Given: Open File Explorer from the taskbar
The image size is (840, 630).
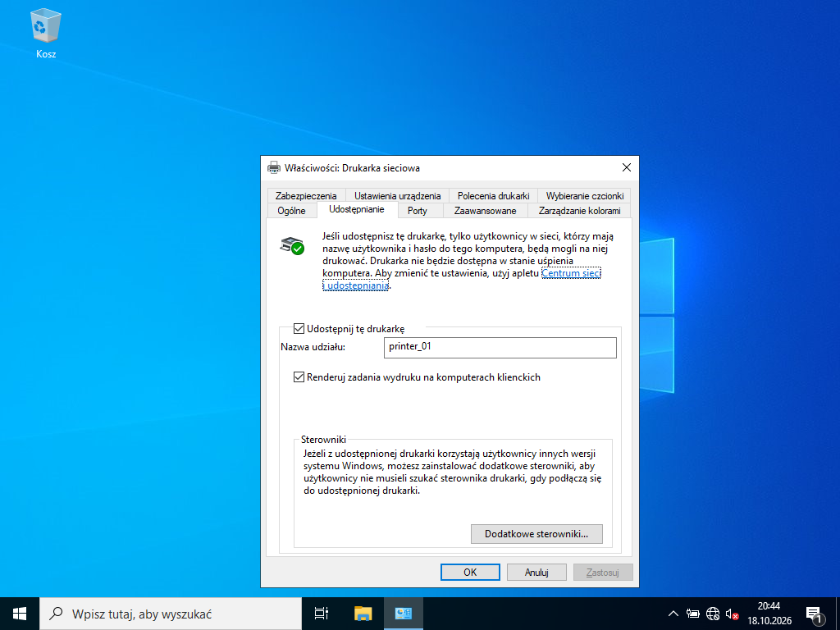Looking at the screenshot, I should [x=363, y=614].
